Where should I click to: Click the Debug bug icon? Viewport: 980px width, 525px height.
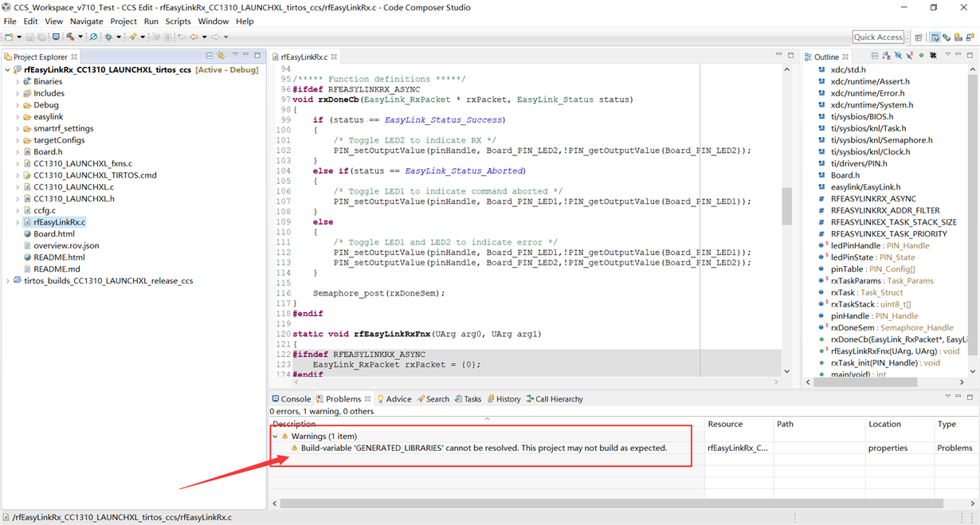click(x=108, y=37)
